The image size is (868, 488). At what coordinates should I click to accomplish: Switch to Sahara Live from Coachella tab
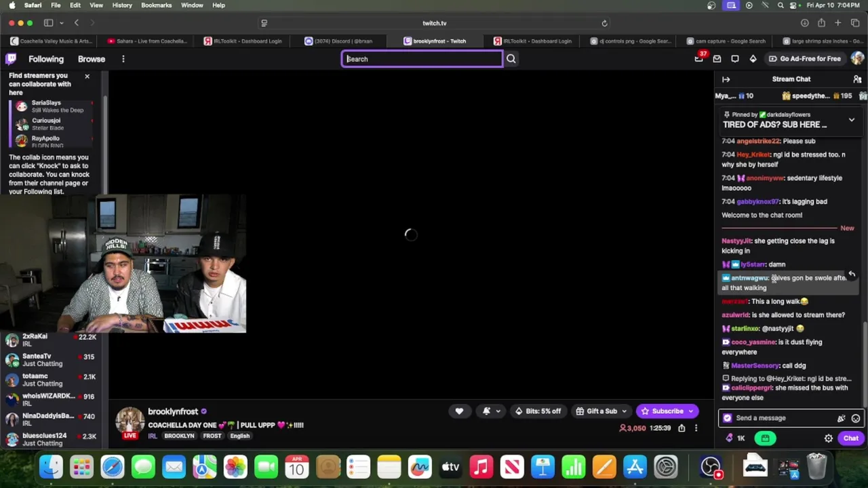click(x=147, y=41)
